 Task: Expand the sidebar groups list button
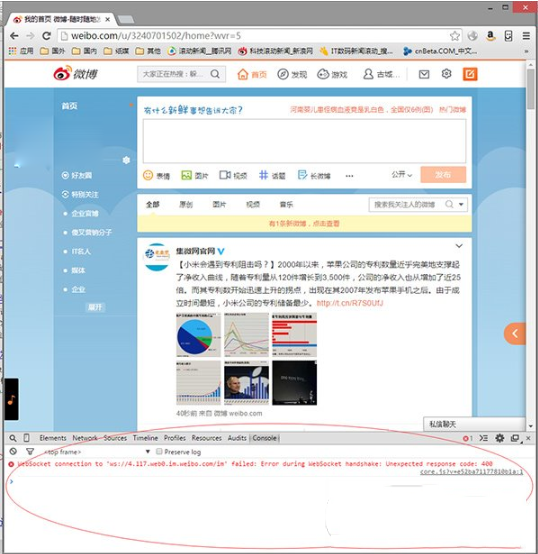click(x=95, y=307)
